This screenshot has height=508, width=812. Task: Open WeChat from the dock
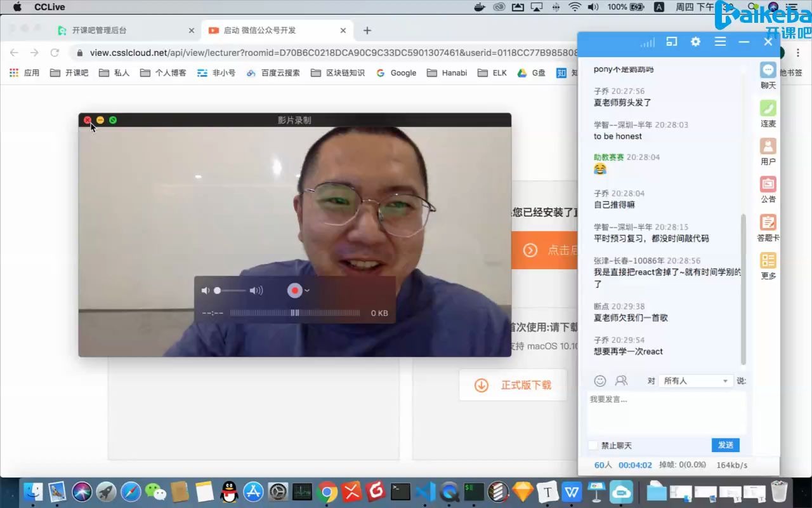coord(155,491)
